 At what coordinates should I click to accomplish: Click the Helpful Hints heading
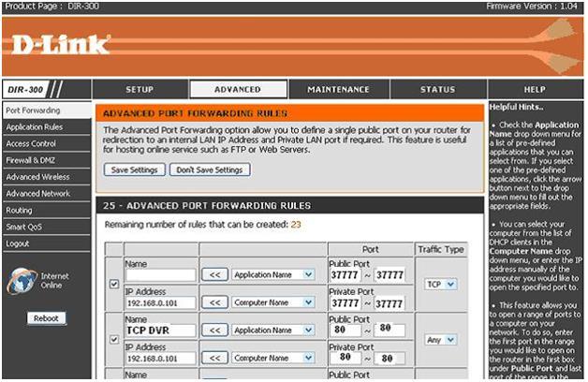click(x=517, y=108)
